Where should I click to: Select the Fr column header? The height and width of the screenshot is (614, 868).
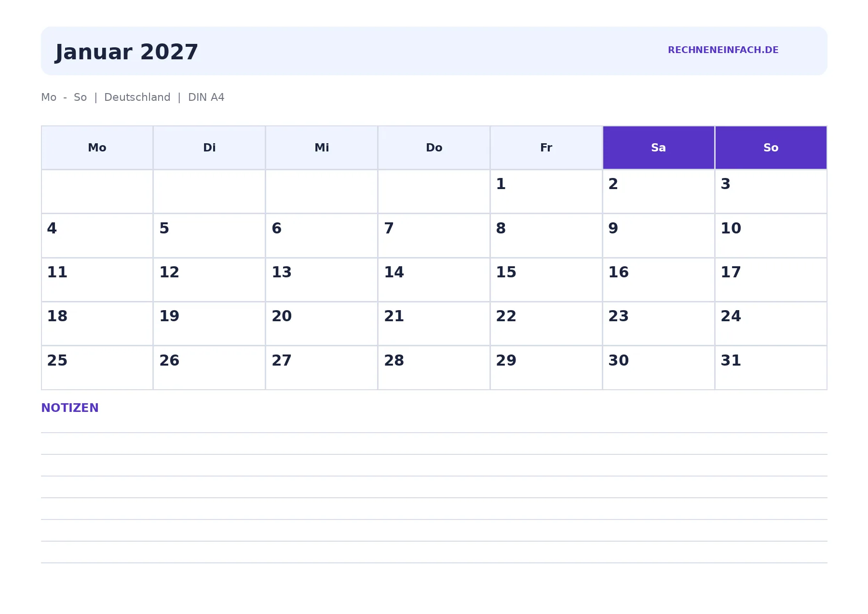[546, 148]
